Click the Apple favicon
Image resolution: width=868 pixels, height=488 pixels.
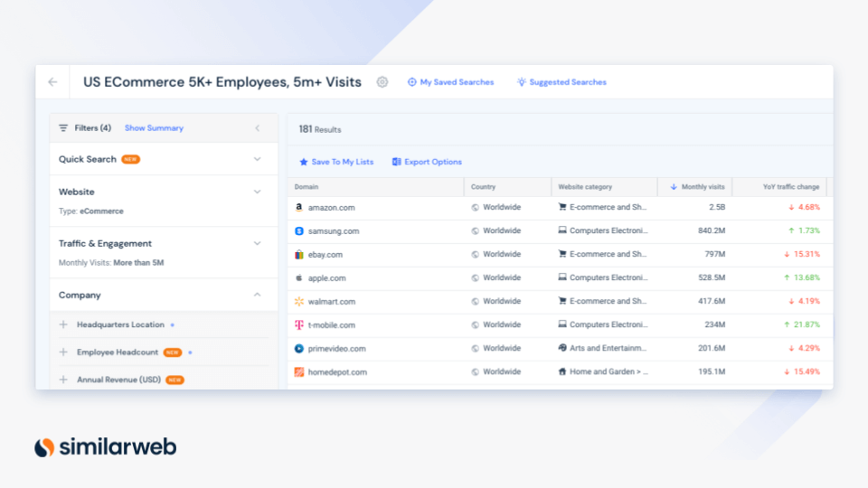[x=299, y=277]
